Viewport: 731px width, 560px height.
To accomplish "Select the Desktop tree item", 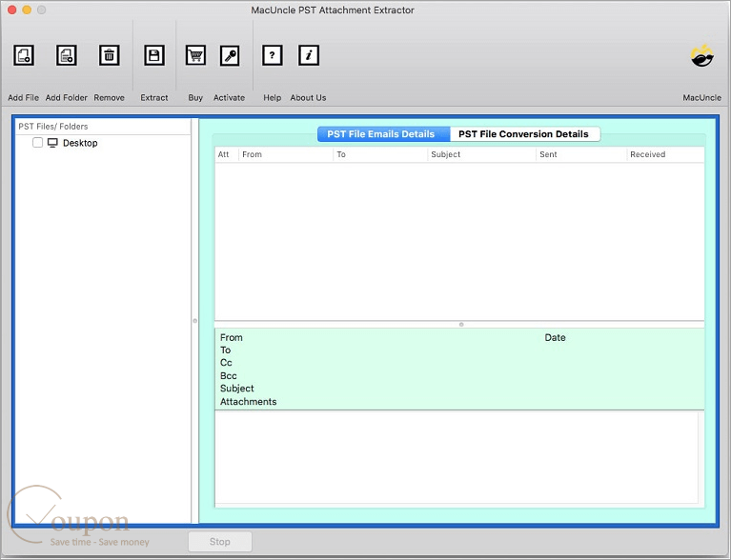I will click(80, 143).
